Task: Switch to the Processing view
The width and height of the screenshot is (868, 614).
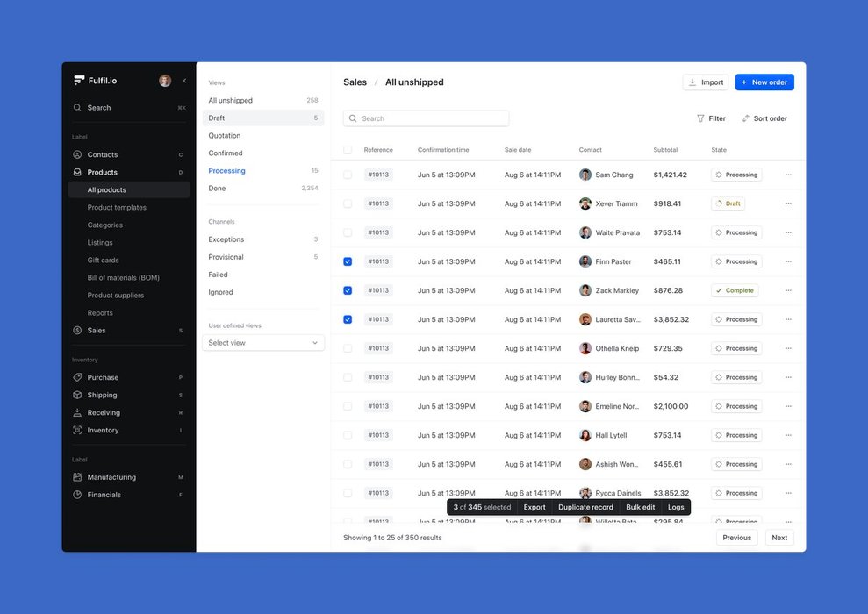Action: point(226,171)
